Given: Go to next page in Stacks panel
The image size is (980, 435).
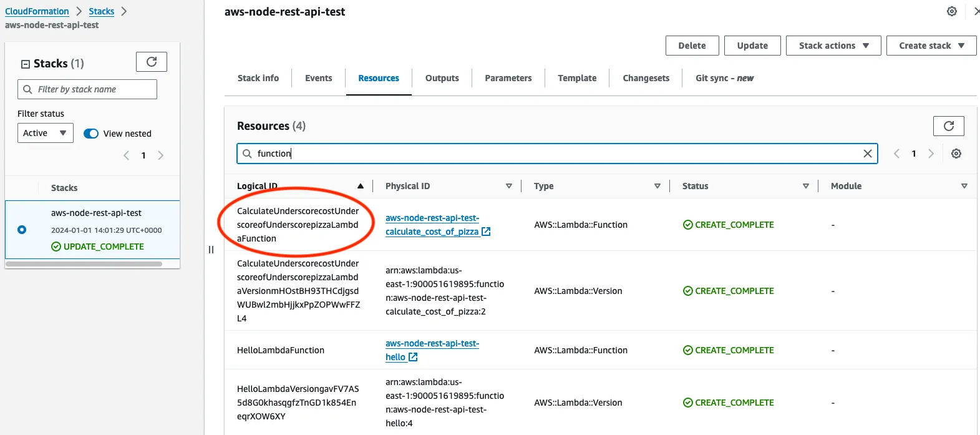Looking at the screenshot, I should coord(160,155).
